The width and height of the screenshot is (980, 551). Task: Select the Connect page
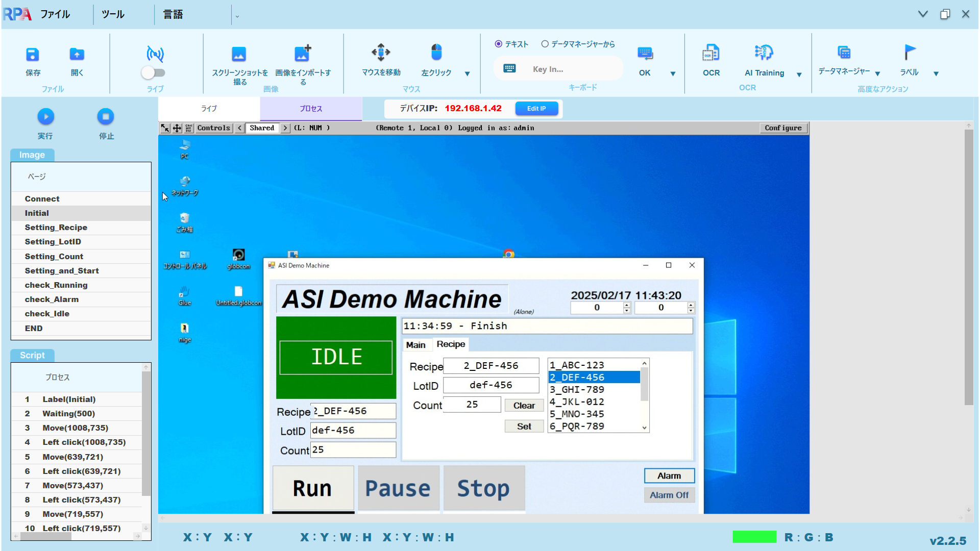pyautogui.click(x=81, y=199)
